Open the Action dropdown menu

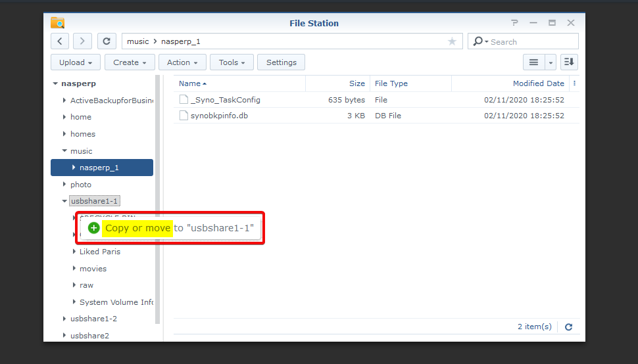click(x=182, y=62)
